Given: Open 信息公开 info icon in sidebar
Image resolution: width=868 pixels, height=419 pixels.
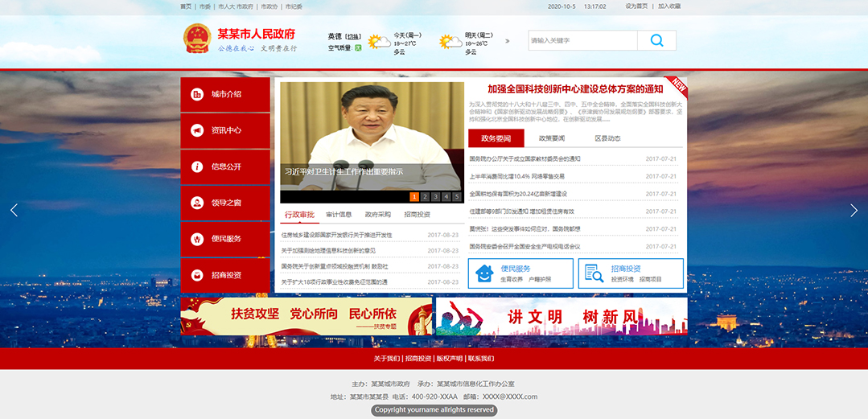Looking at the screenshot, I should click(x=197, y=166).
